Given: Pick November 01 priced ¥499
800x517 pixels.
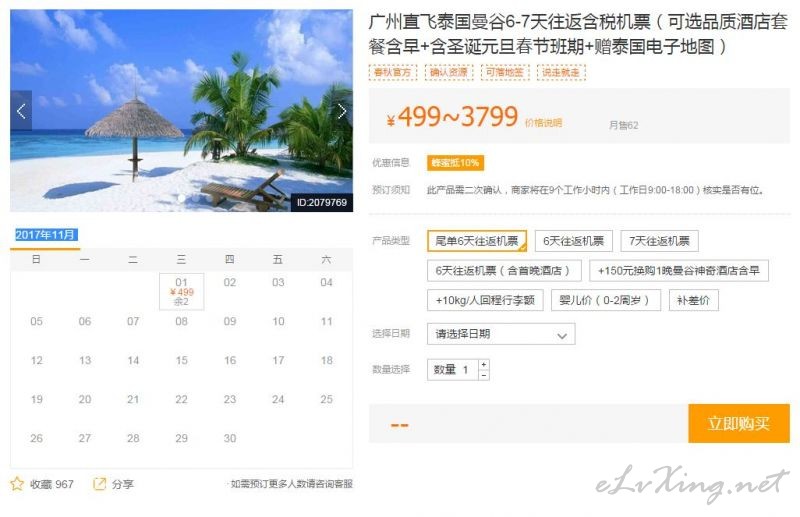Looking at the screenshot, I should (x=182, y=291).
